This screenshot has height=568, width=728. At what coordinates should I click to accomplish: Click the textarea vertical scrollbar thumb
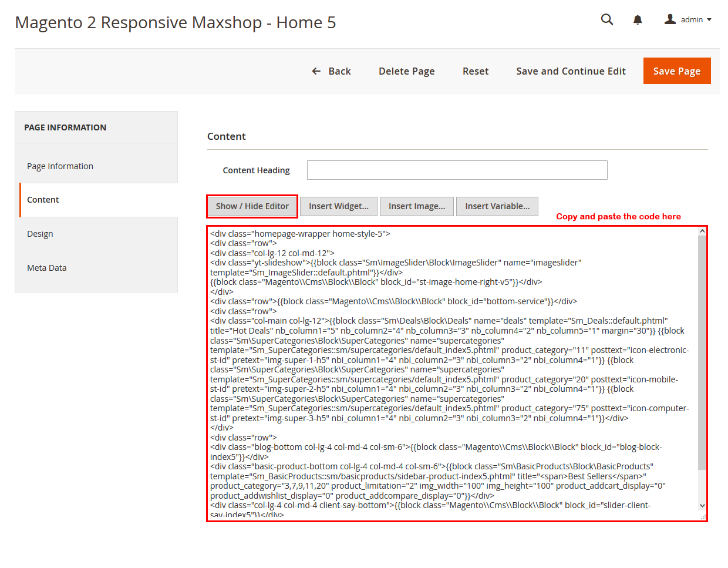[702, 352]
